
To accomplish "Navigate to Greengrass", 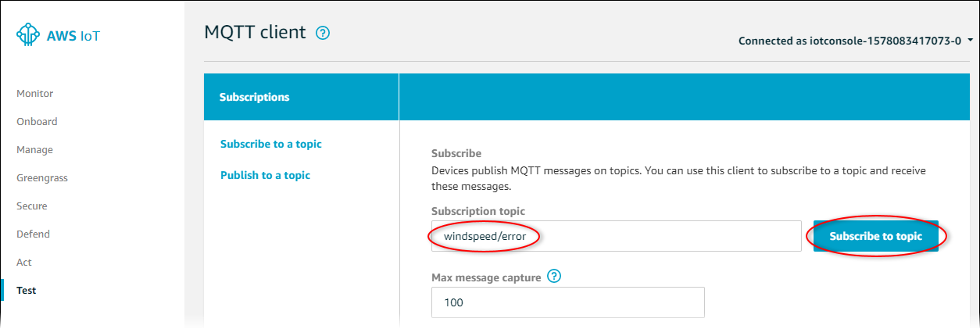I will click(x=42, y=178).
